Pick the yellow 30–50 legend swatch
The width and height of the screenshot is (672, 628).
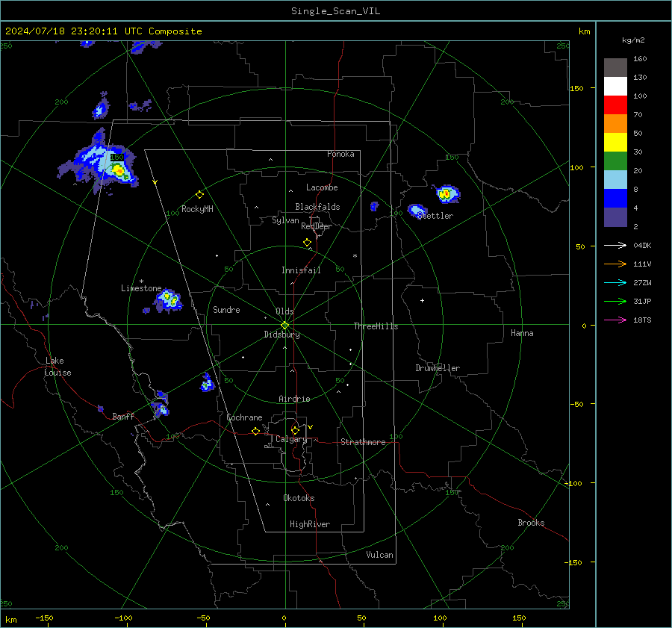[x=615, y=143]
